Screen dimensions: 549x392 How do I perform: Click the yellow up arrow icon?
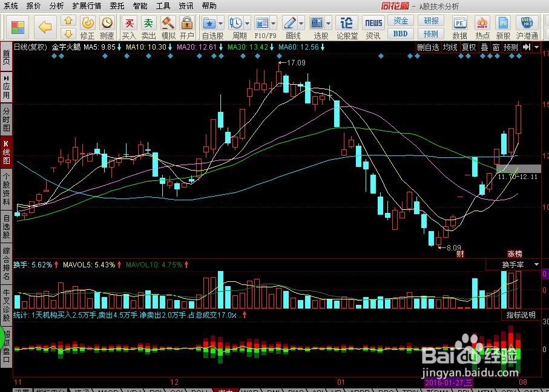pos(68,21)
